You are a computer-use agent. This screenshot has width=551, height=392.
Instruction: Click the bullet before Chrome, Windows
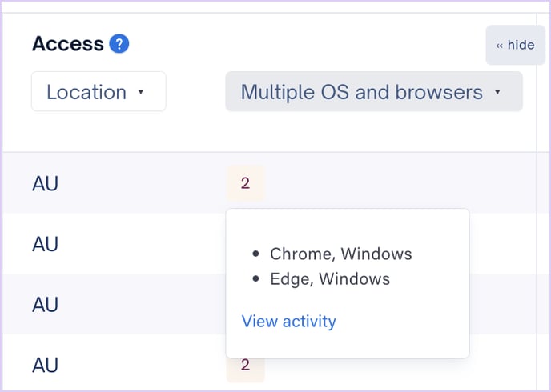255,254
